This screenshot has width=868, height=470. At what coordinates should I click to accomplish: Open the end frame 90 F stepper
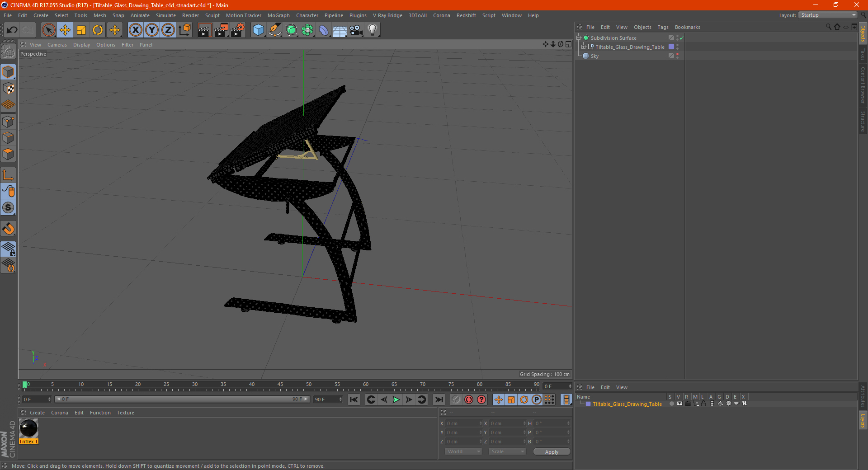(x=340, y=399)
